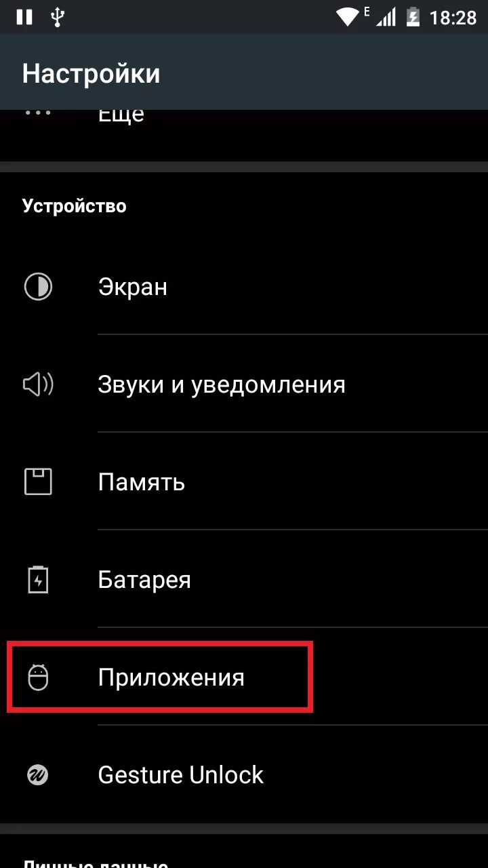488x868 pixels.
Task: Select the Память menu item
Action: coord(244,482)
